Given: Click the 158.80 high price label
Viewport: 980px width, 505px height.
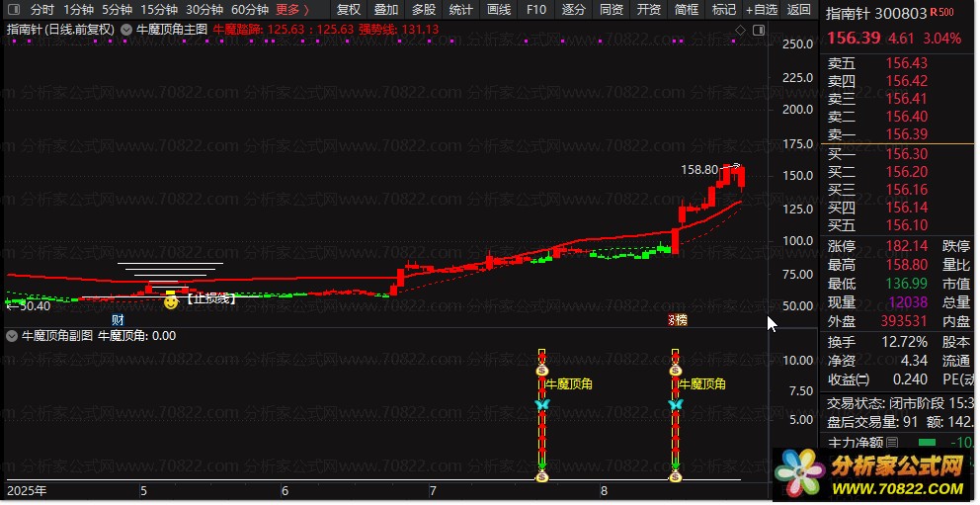Looking at the screenshot, I should tap(699, 169).
